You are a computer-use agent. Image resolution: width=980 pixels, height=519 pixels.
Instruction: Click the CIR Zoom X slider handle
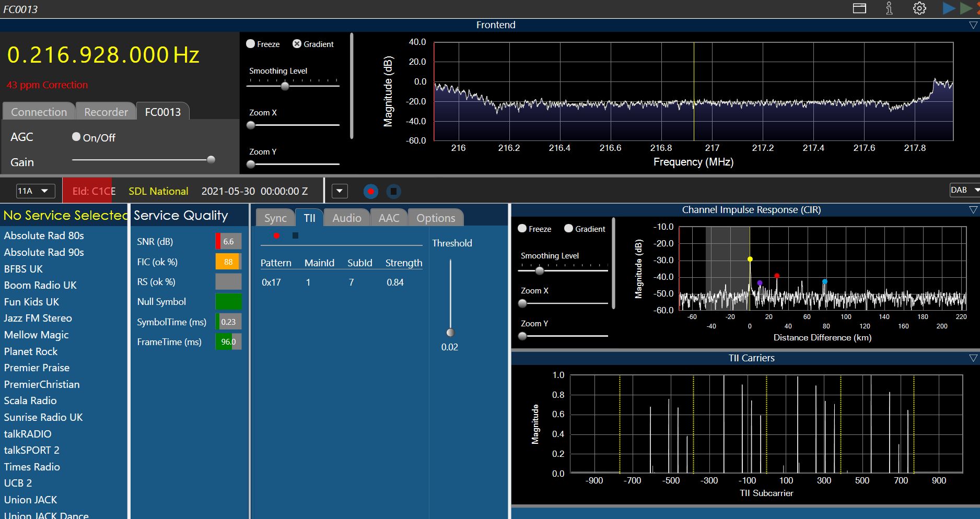[522, 303]
